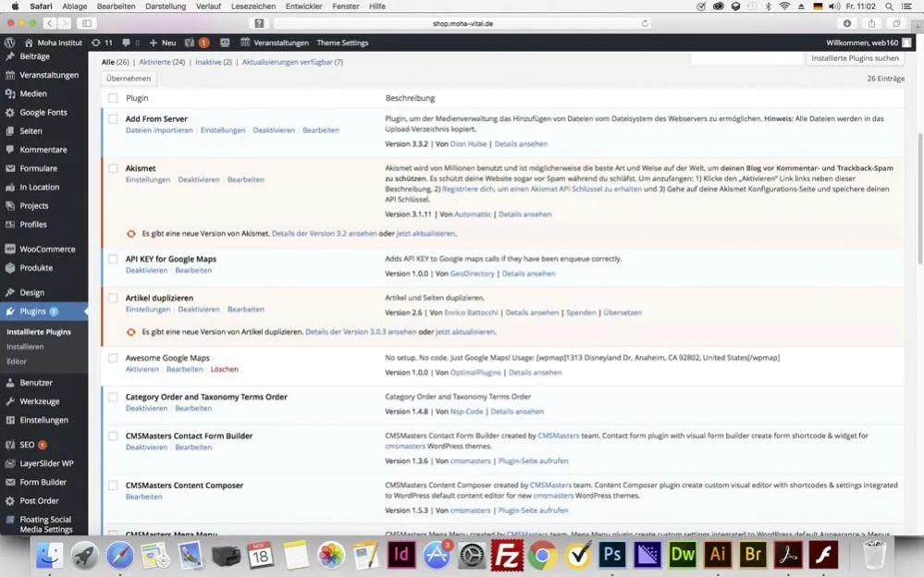Launch Google Chrome from the dock
The height and width of the screenshot is (577, 924).
pos(542,555)
